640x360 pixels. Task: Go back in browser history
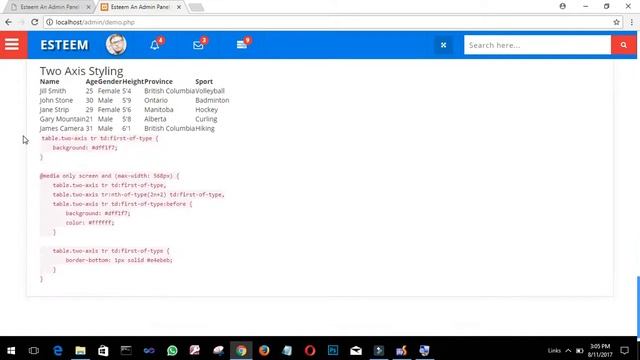click(9, 22)
